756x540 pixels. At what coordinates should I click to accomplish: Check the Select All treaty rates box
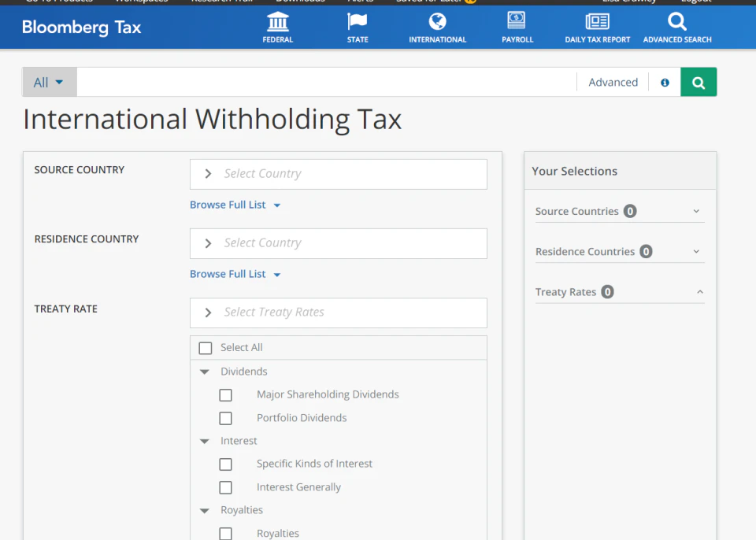pyautogui.click(x=206, y=347)
